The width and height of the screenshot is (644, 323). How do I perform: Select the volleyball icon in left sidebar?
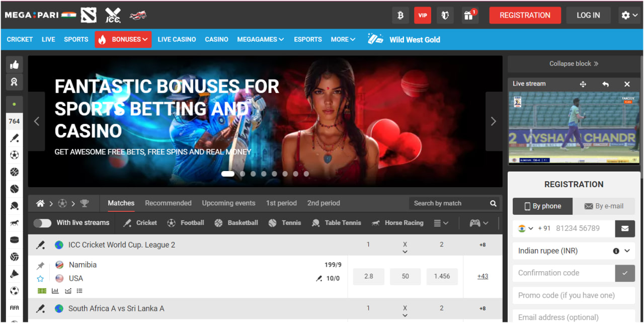click(14, 257)
